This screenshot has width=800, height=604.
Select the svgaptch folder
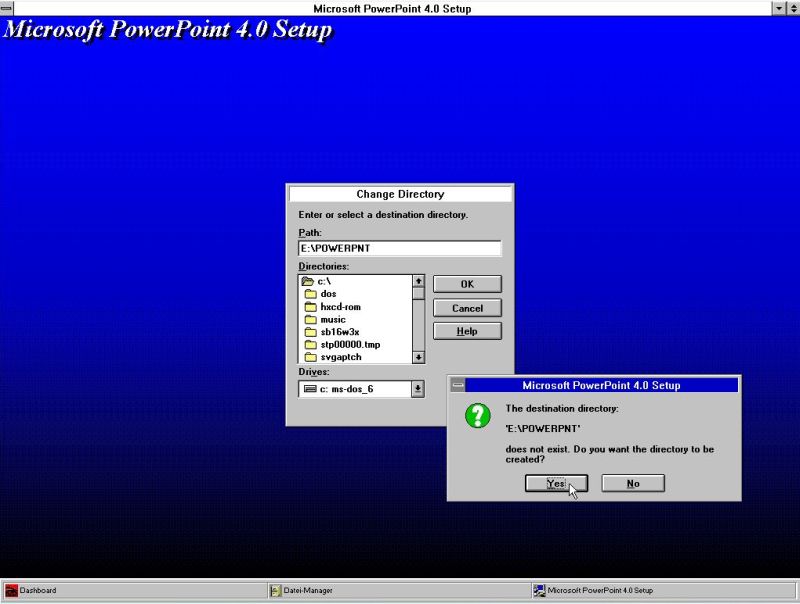[x=341, y=357]
